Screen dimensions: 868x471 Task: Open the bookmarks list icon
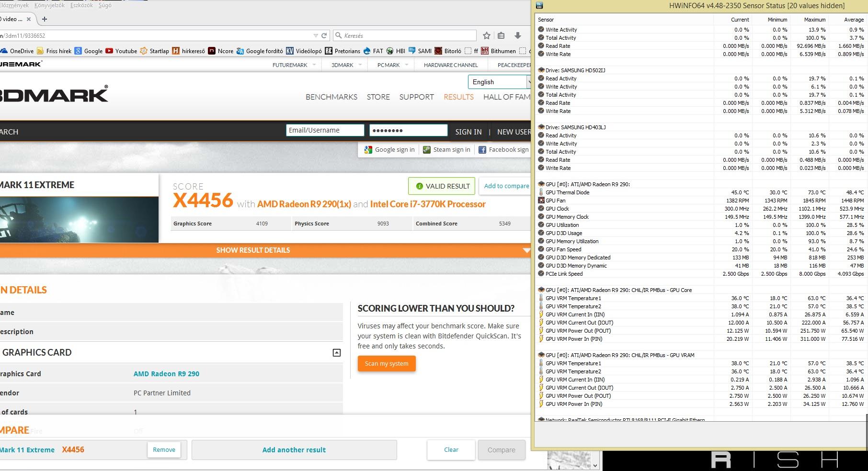click(501, 35)
